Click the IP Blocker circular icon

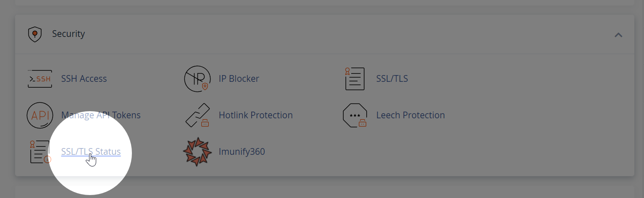tap(197, 78)
